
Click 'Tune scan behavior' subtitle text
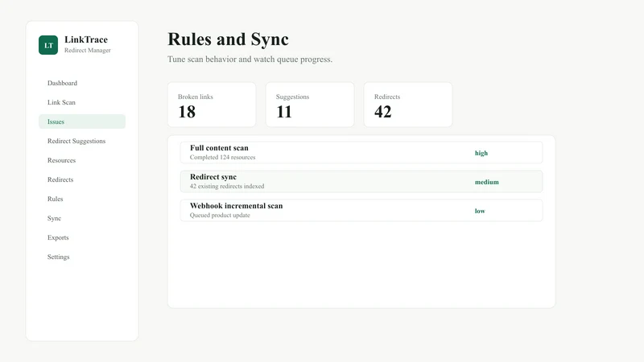[x=250, y=59]
